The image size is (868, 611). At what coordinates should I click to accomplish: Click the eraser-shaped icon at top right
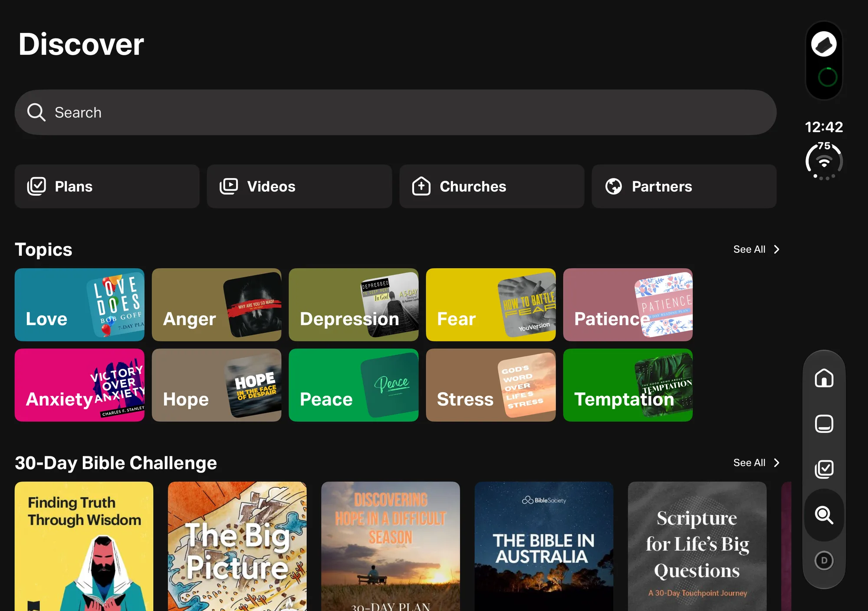click(x=824, y=44)
